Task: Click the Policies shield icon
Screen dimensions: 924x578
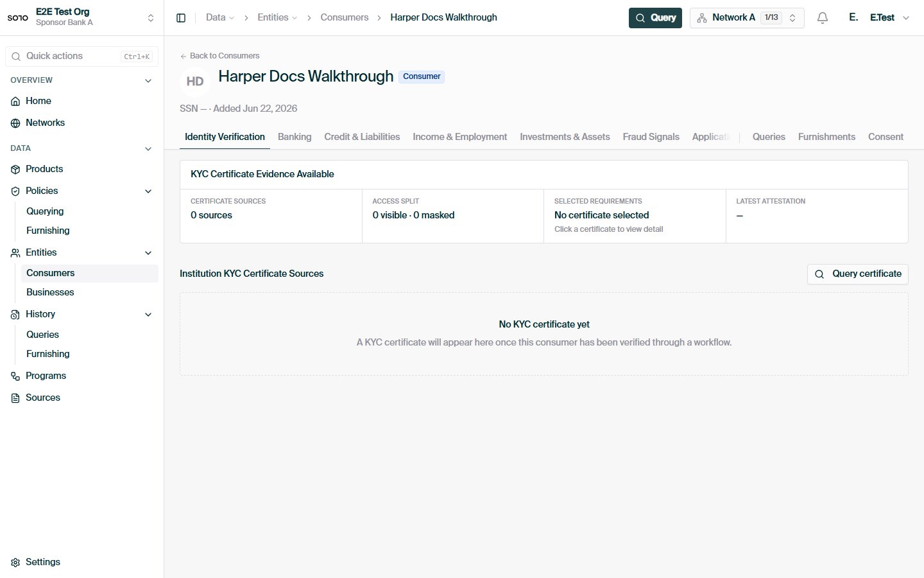Action: click(x=15, y=191)
